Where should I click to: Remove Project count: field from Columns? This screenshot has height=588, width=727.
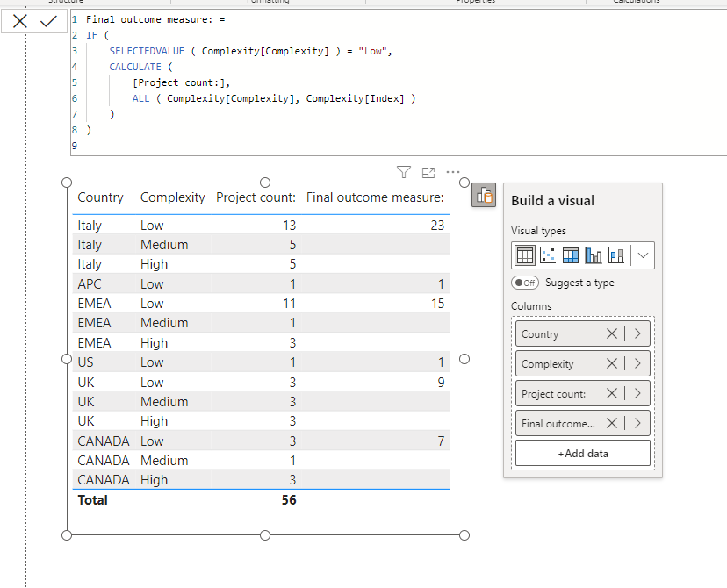pyautogui.click(x=612, y=393)
